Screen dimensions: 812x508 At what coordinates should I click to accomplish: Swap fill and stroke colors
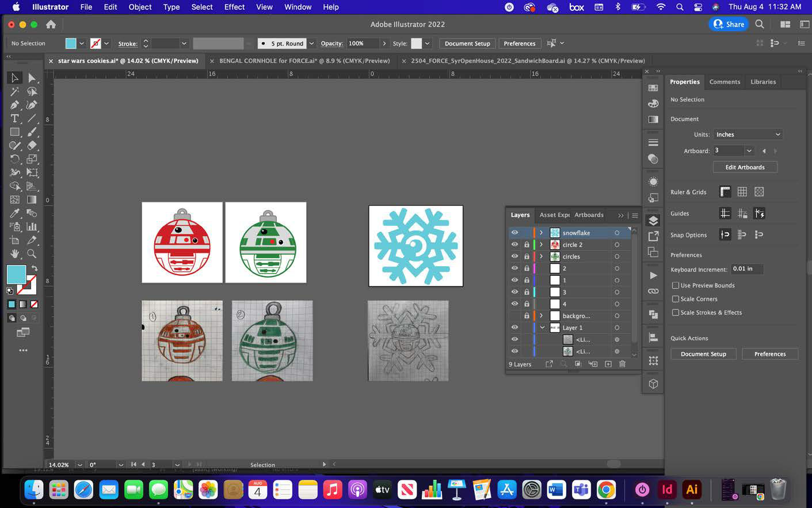[x=35, y=268]
